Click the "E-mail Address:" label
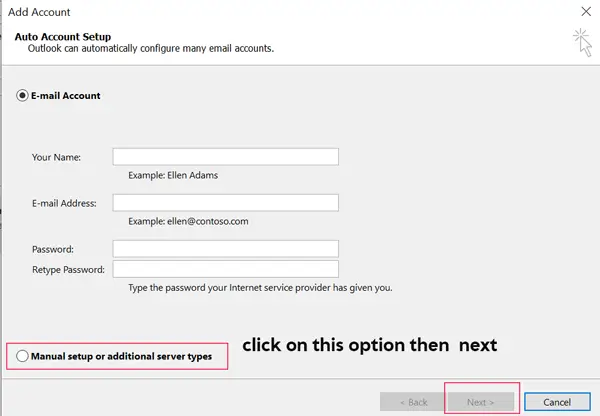 tap(64, 203)
